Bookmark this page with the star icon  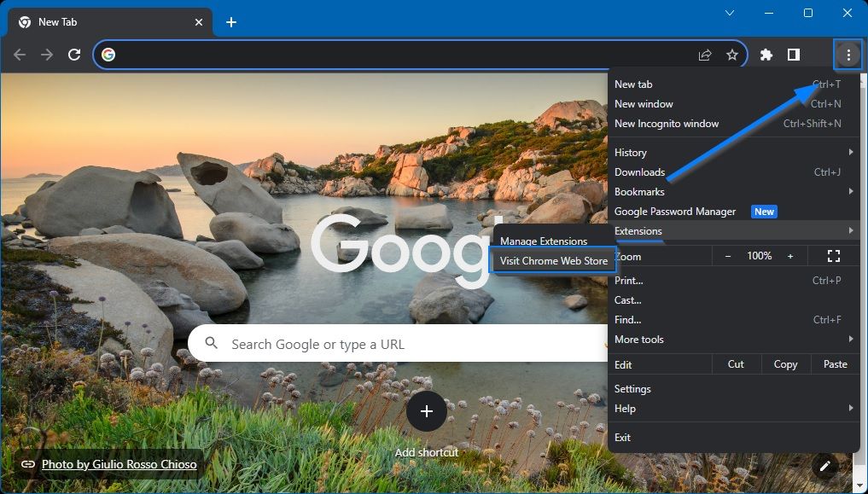[x=732, y=54]
